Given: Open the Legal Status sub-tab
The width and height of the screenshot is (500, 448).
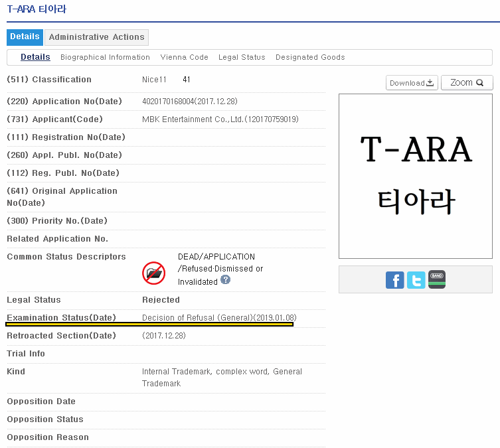Looking at the screenshot, I should (x=242, y=57).
